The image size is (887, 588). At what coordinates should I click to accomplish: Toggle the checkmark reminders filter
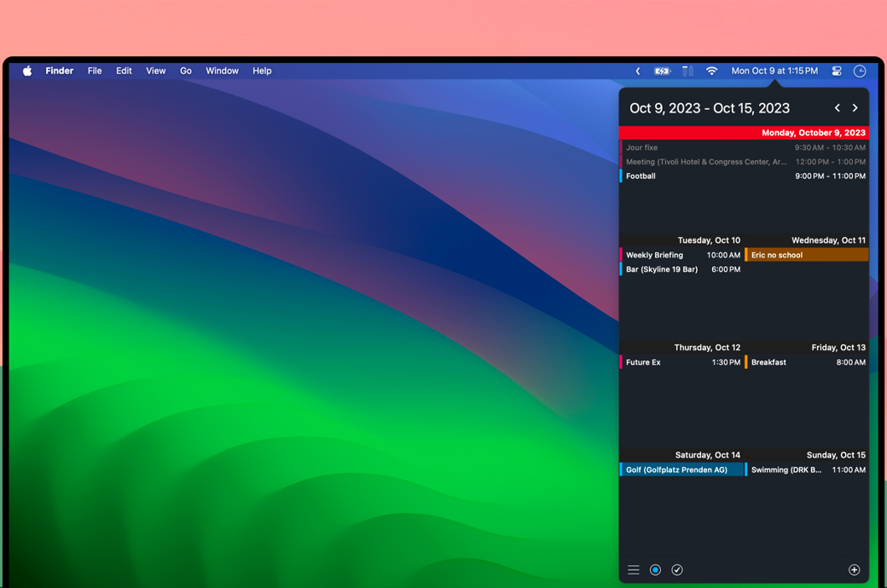click(677, 570)
